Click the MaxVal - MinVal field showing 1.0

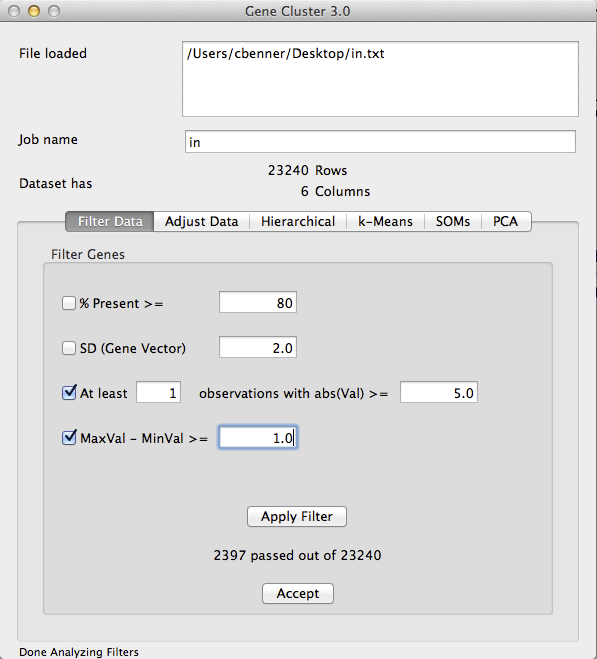(258, 438)
